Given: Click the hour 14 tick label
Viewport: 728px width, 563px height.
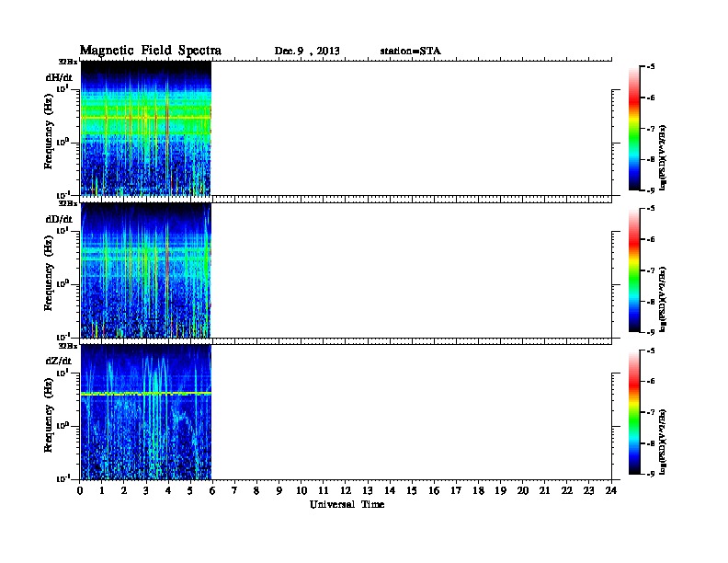Looking at the screenshot, I should click(390, 491).
